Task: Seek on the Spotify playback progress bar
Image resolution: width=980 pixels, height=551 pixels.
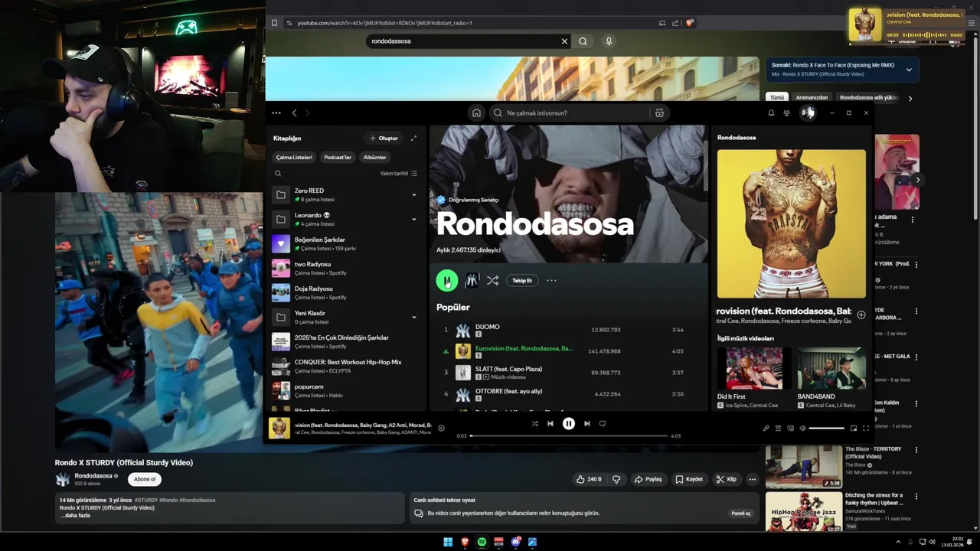Action: (569, 436)
